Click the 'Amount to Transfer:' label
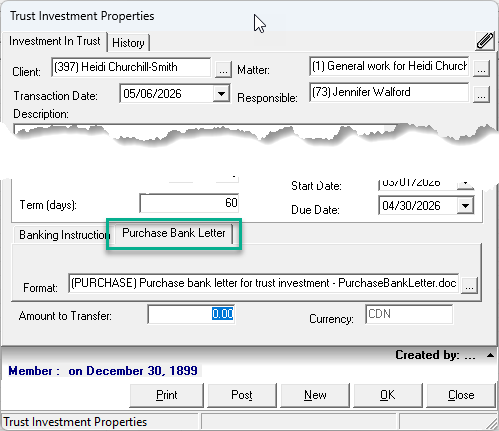The height and width of the screenshot is (431, 499). tap(65, 316)
